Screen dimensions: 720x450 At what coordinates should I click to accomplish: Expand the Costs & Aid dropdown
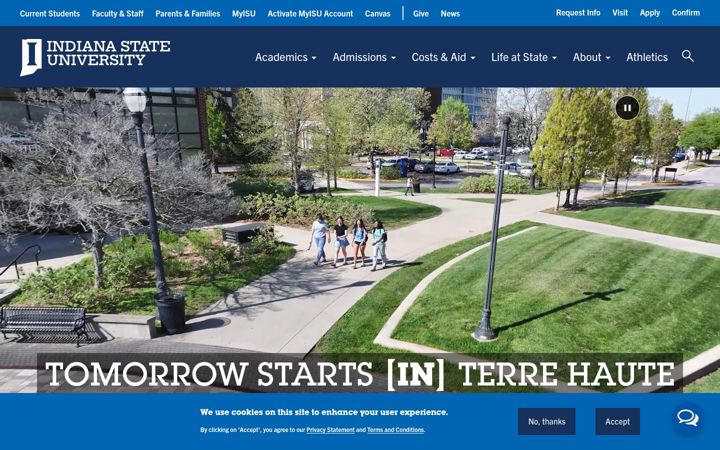[x=443, y=57]
